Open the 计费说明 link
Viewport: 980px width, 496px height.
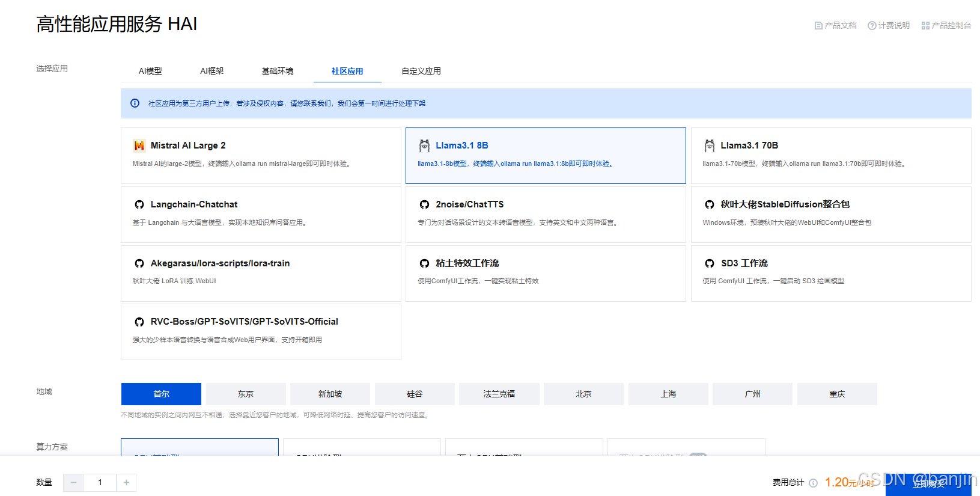[x=889, y=26]
